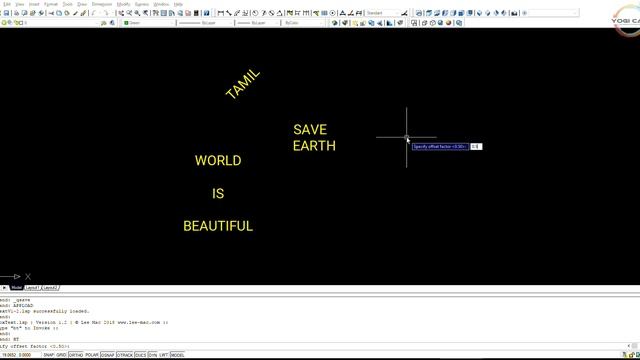
Task: Click the blue Help question mark icon
Action: tap(207, 13)
